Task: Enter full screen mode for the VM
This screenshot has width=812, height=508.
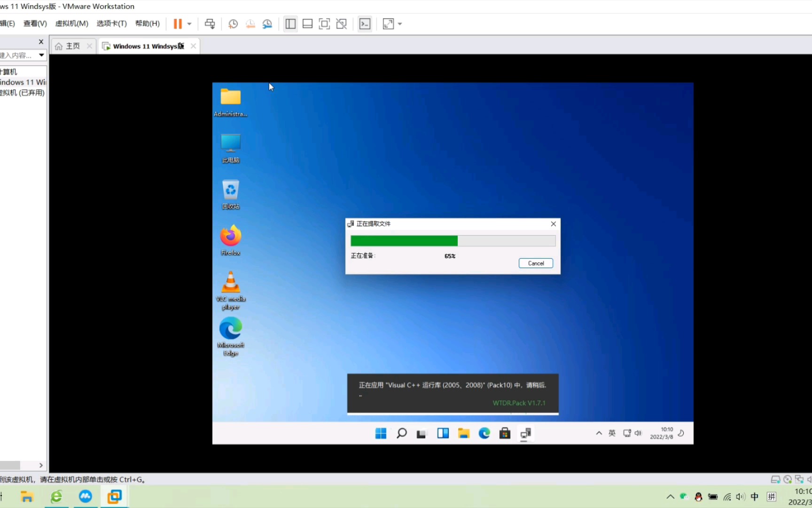Action: click(324, 24)
